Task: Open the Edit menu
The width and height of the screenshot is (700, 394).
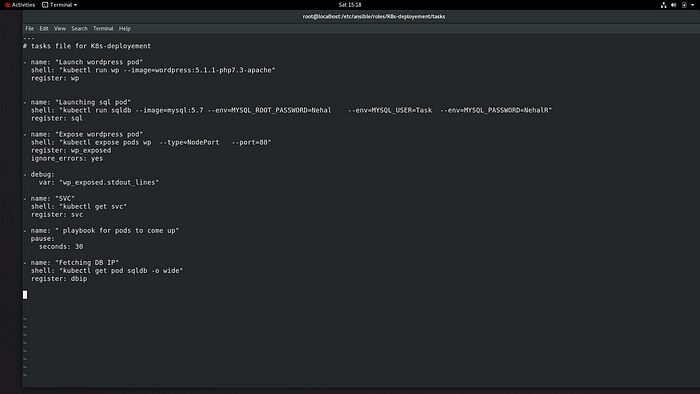Action: (44, 29)
